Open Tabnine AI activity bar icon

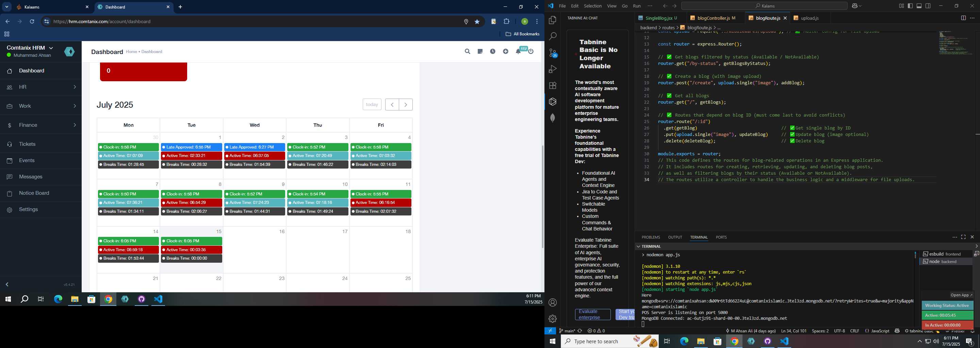(552, 102)
